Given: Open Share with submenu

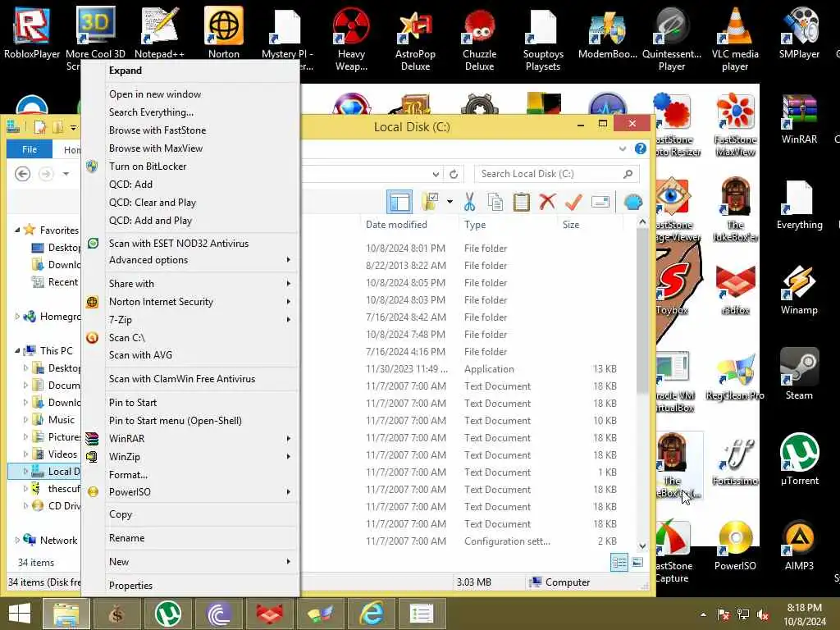Looking at the screenshot, I should tap(202, 283).
